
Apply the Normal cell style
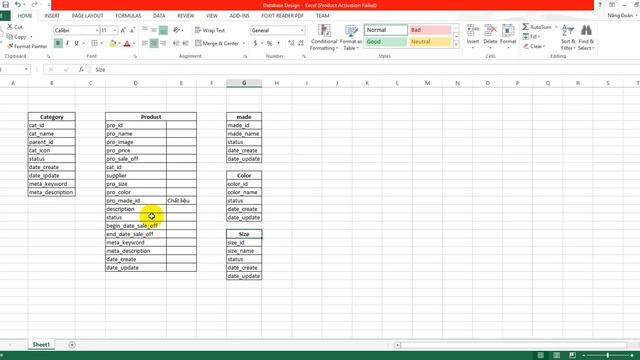coord(385,30)
